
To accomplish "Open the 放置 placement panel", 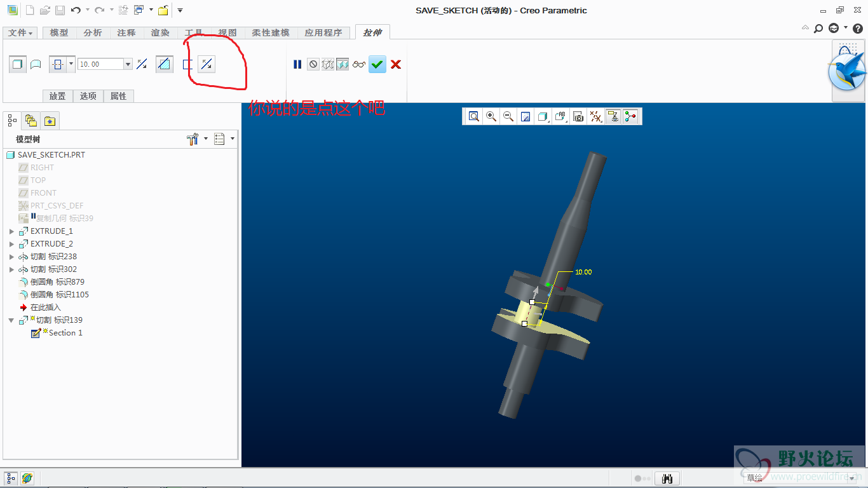I will [x=58, y=96].
